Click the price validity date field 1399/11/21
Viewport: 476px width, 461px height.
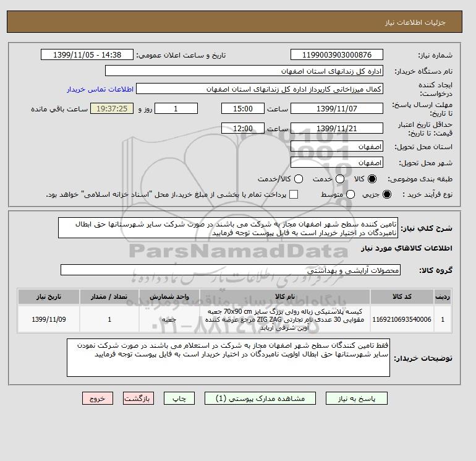tap(337, 129)
